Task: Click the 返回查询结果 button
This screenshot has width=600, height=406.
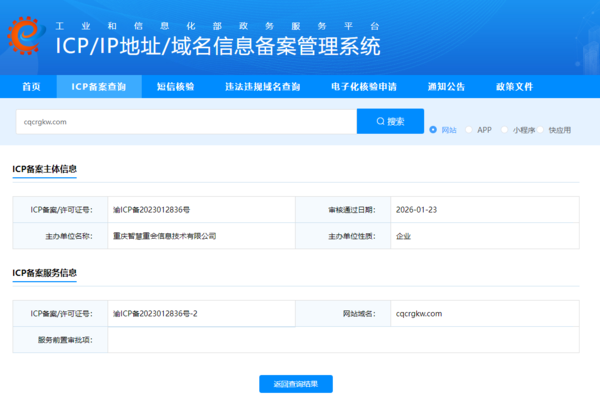Action: (x=296, y=384)
